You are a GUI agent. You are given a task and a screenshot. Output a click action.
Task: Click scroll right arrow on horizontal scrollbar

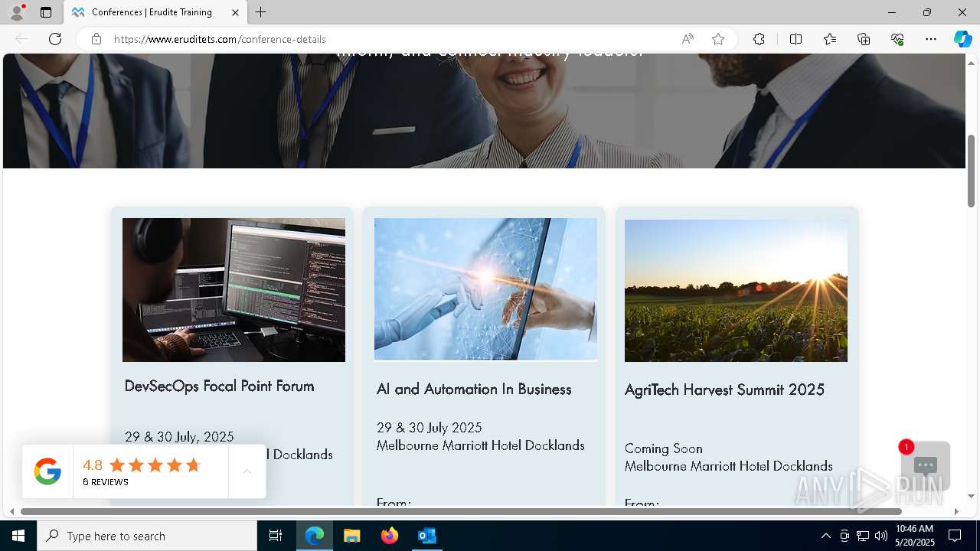coord(955,511)
